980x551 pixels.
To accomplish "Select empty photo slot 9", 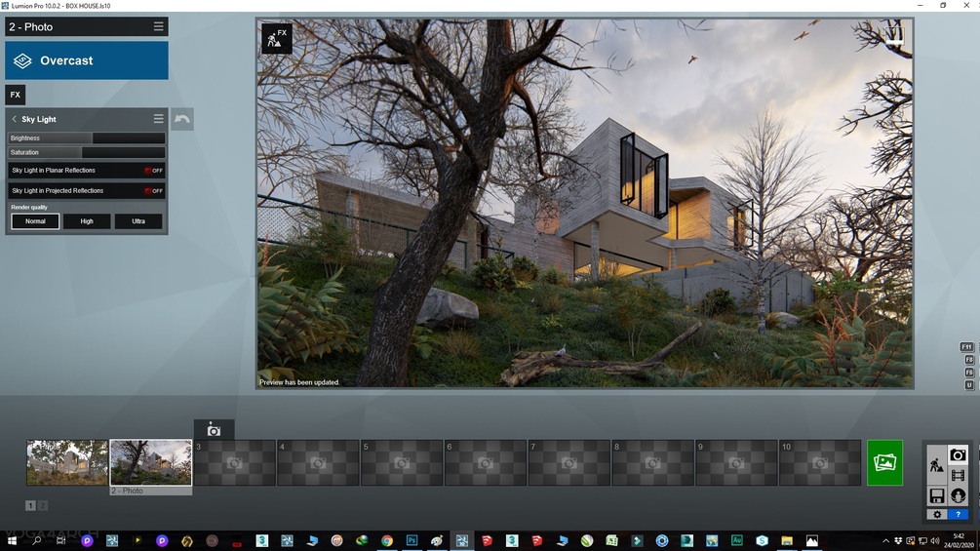I will pos(737,463).
